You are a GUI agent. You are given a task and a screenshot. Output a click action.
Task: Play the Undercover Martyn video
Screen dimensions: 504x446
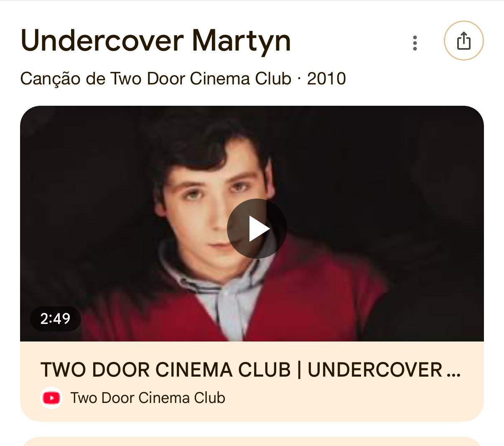tap(257, 229)
